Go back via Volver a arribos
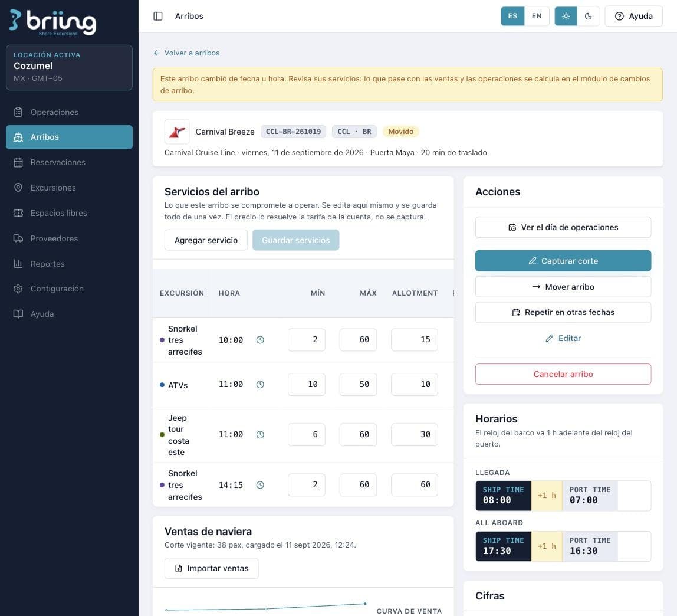 tap(186, 53)
